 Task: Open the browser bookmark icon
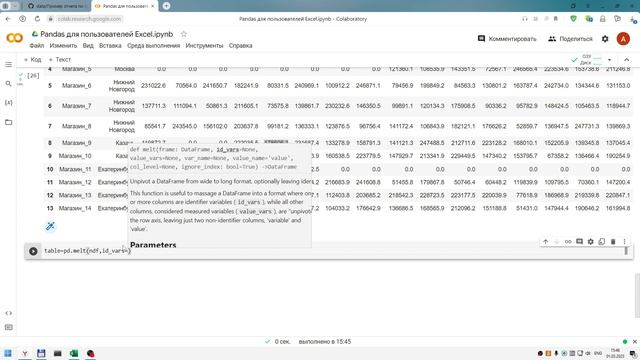point(556,19)
